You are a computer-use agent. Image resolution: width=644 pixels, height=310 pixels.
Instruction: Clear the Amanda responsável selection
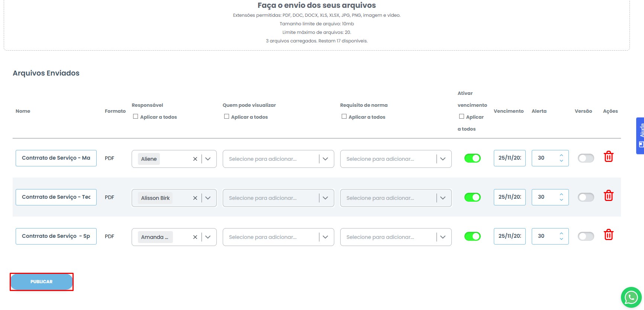click(195, 237)
